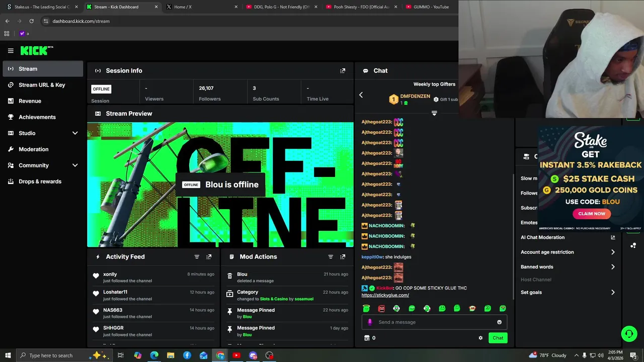Open Stream URL & Key page
The image size is (644, 362).
point(43,85)
